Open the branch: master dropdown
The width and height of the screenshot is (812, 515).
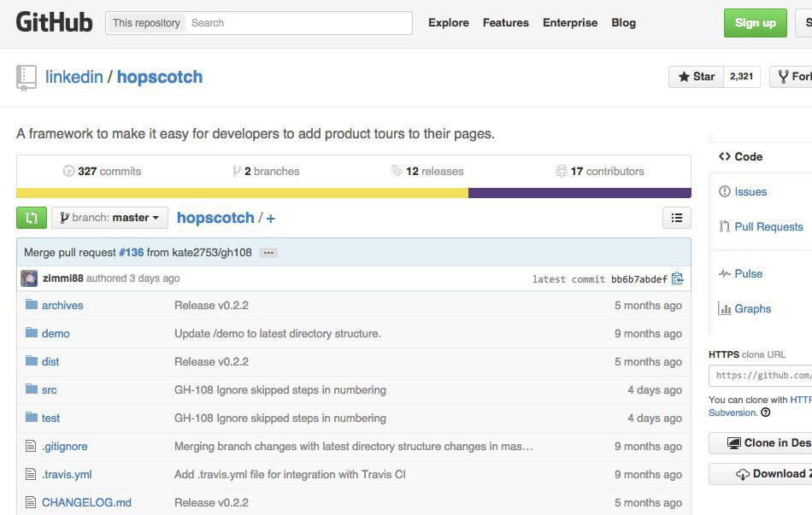click(x=109, y=218)
